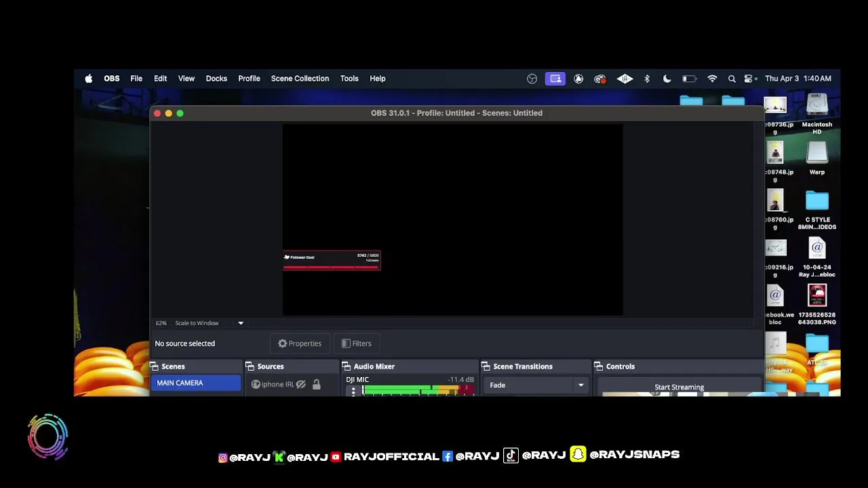Click the date and time in menu bar
The height and width of the screenshot is (488, 868).
click(798, 79)
